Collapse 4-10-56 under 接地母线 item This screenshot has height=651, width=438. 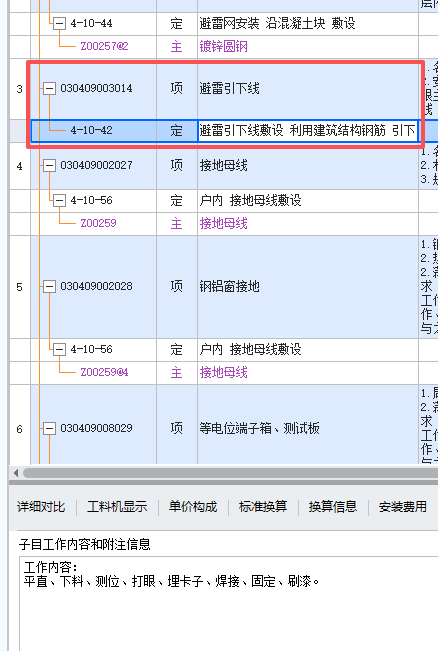click(59, 201)
